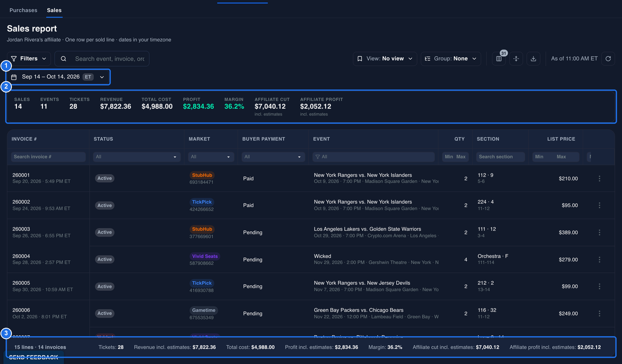This screenshot has height=364, width=622.
Task: Click the $279.00 list price cell
Action: click(568, 259)
